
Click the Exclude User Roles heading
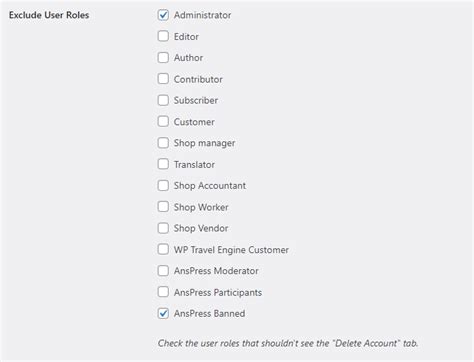point(49,15)
